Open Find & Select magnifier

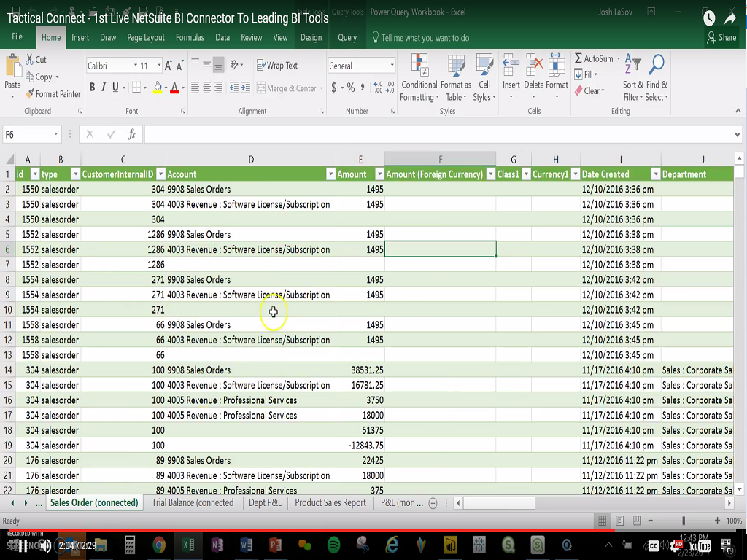click(x=657, y=77)
